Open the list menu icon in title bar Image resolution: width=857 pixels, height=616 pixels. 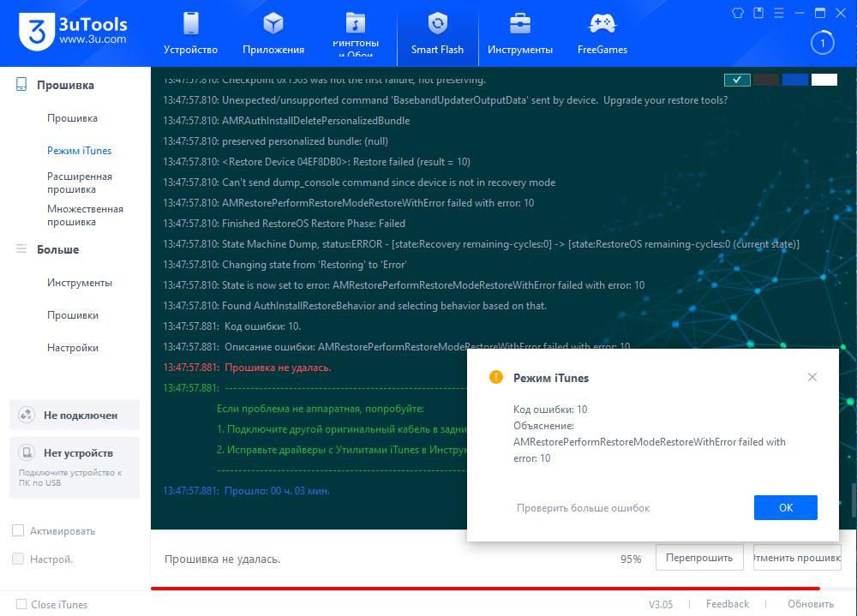click(x=779, y=13)
